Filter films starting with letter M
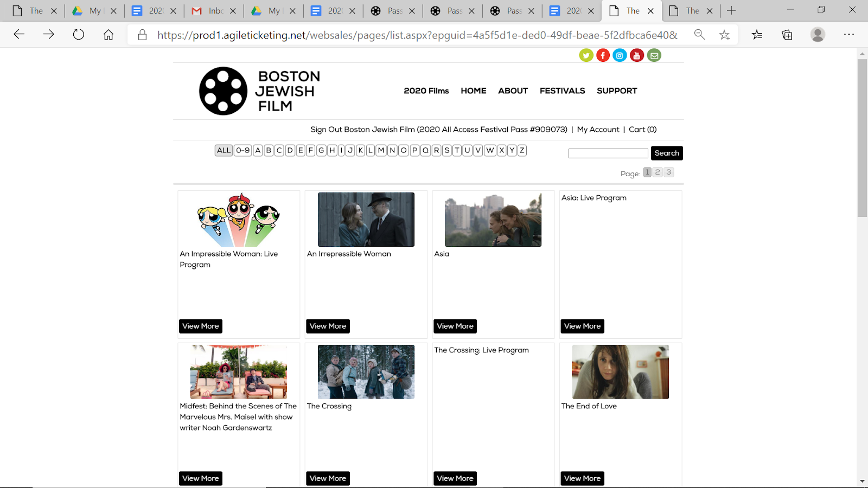 click(381, 150)
